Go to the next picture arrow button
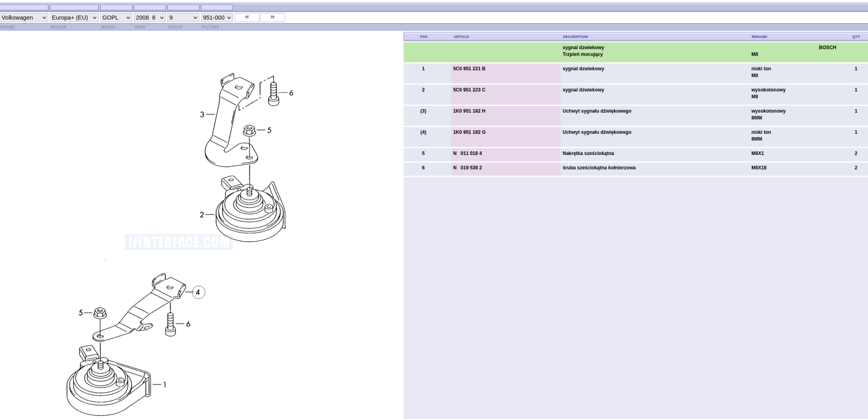The width and height of the screenshot is (868, 419). (272, 17)
